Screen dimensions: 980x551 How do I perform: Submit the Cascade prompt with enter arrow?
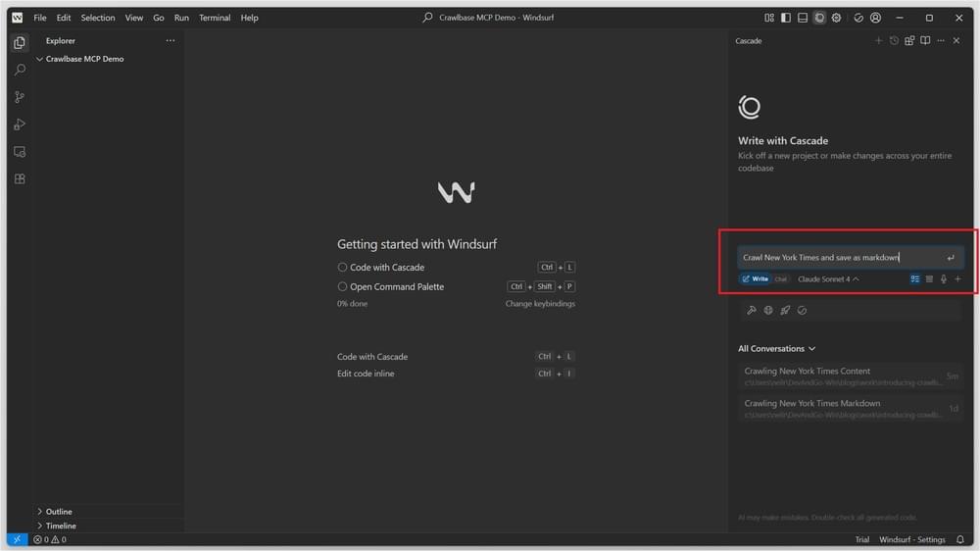click(x=950, y=258)
